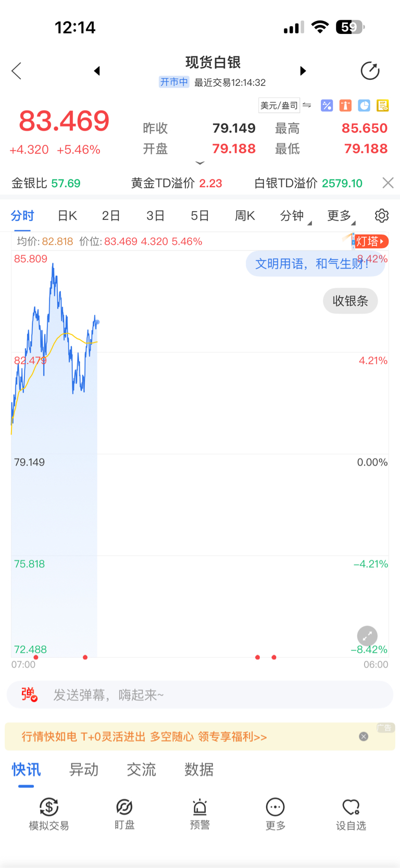Expand quote details chevron
Viewport: 400px width, 868px height.
click(x=200, y=163)
